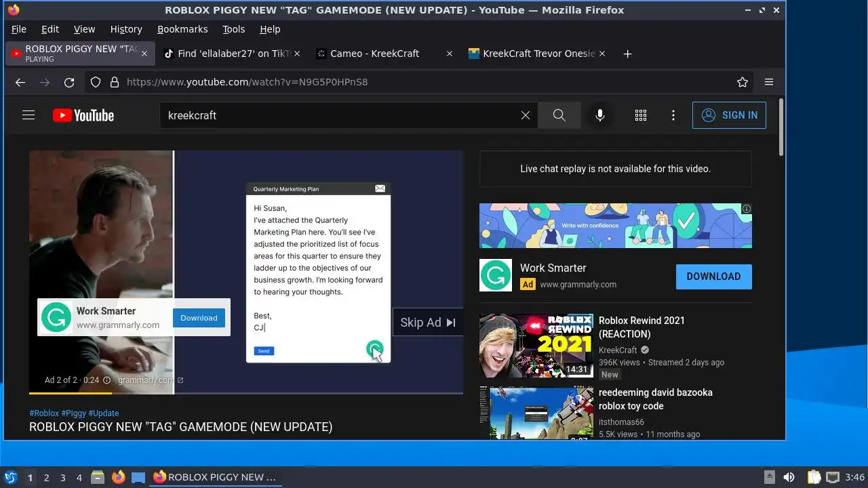Viewport: 868px width, 488px height.
Task: Open the taskbar file manager icon
Action: pos(98,477)
